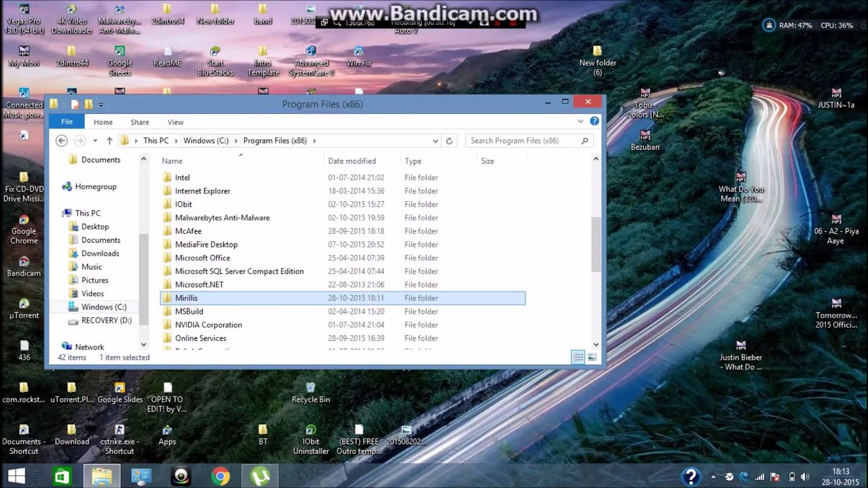The width and height of the screenshot is (868, 488).
Task: Open the Recycle Bin desktop icon
Action: (x=311, y=393)
